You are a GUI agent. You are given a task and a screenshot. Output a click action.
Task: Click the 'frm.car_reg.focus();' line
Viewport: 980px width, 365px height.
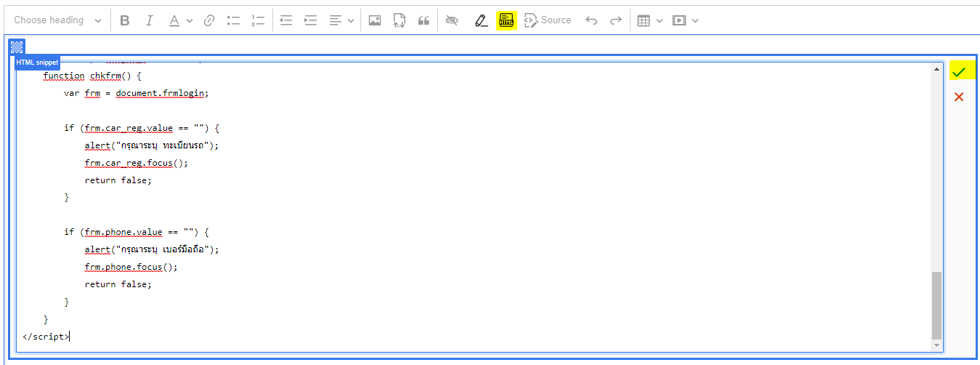136,163
